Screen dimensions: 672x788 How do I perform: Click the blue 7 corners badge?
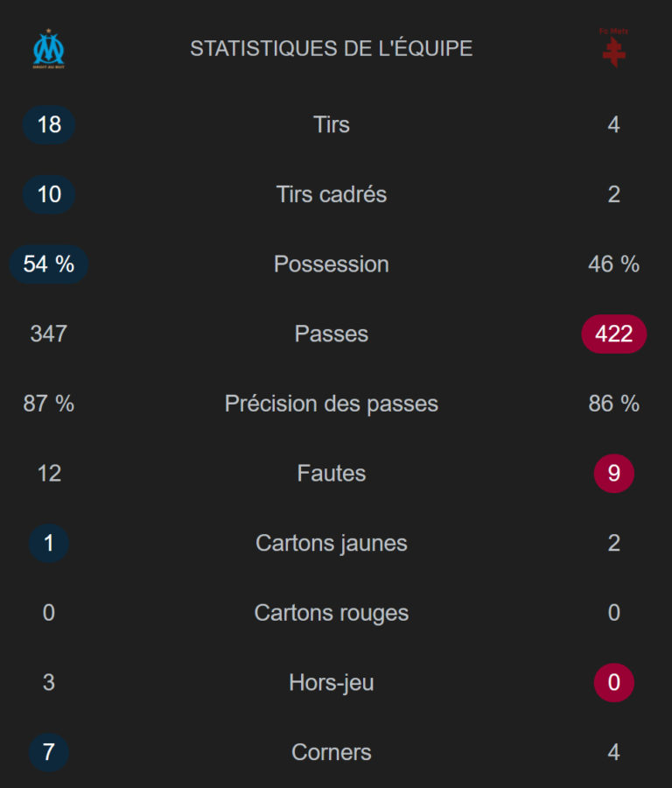click(49, 752)
